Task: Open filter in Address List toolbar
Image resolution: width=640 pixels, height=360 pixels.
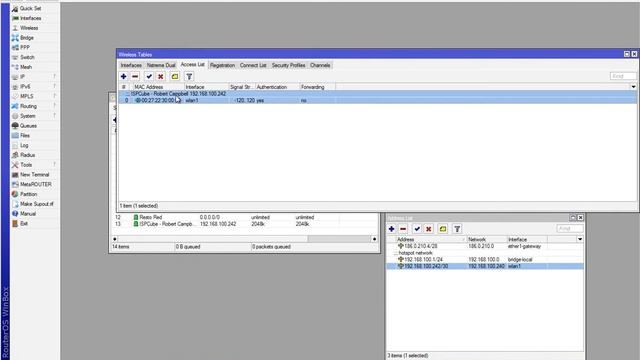Action: [x=457, y=229]
